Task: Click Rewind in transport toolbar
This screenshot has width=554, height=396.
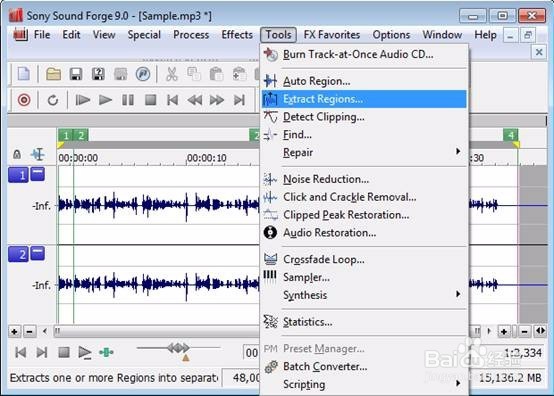Action: tap(195, 100)
